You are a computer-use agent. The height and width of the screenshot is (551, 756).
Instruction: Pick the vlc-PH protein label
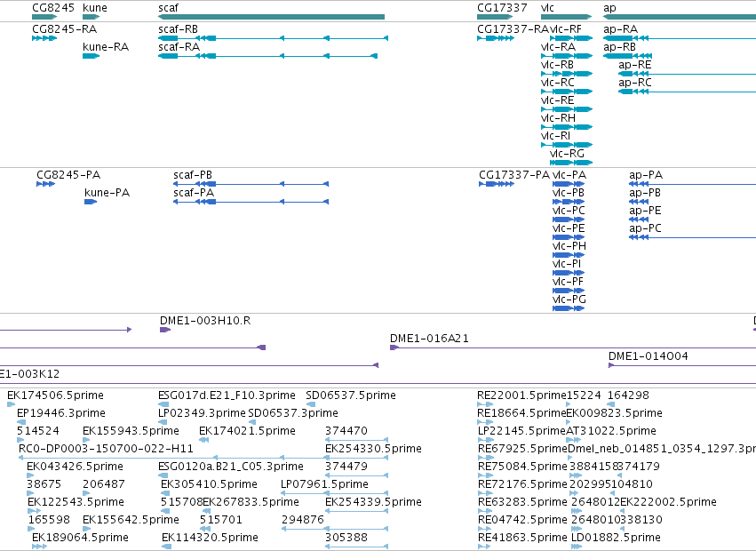point(569,246)
